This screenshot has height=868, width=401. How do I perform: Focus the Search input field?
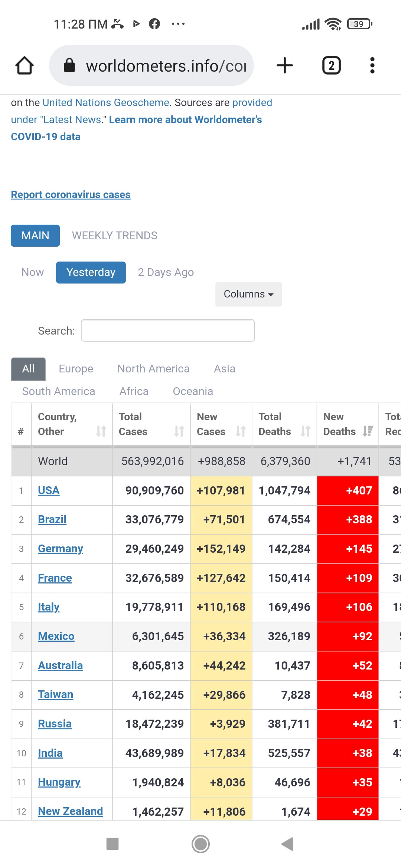tap(168, 331)
